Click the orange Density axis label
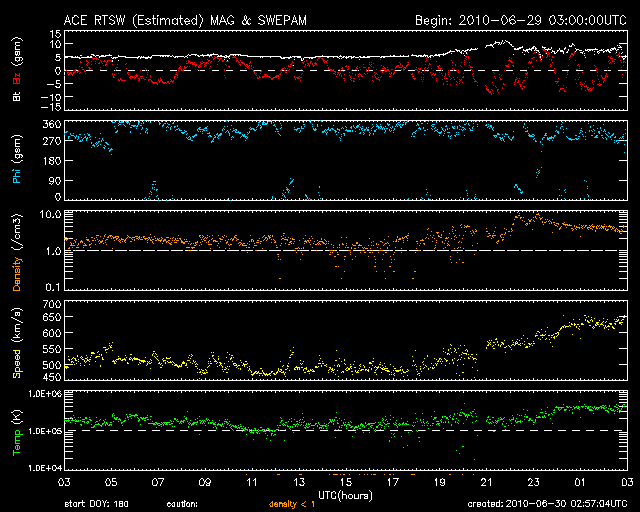The height and width of the screenshot is (512, 640). [17, 256]
